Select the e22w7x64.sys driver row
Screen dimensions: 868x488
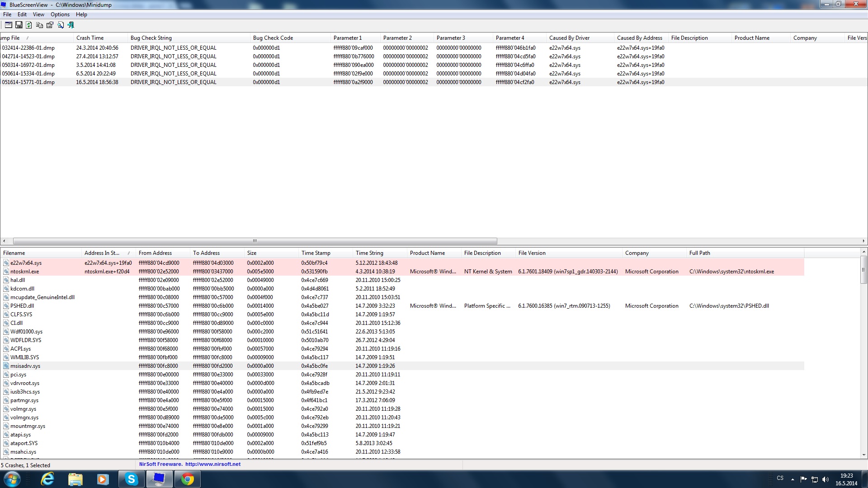tap(26, 263)
